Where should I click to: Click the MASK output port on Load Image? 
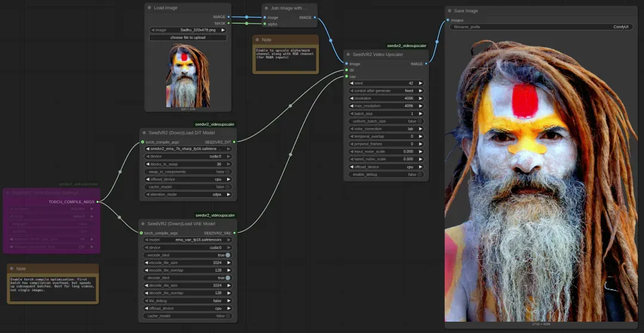point(229,23)
